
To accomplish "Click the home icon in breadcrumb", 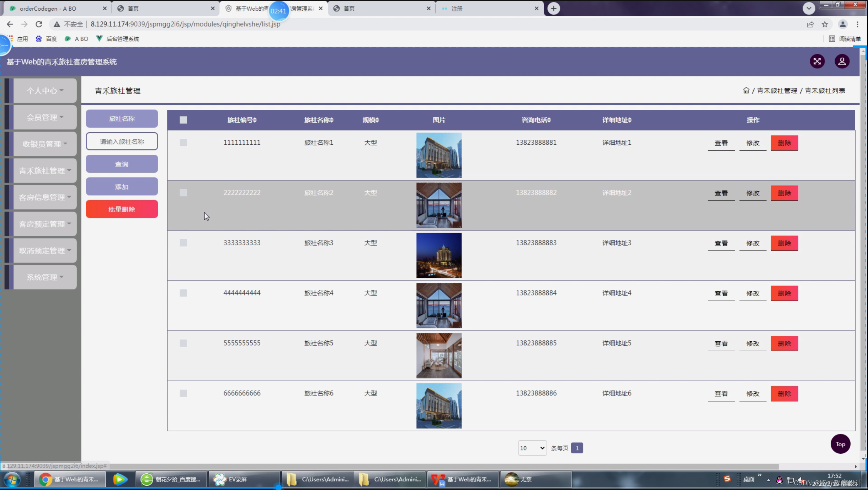I will pos(746,90).
